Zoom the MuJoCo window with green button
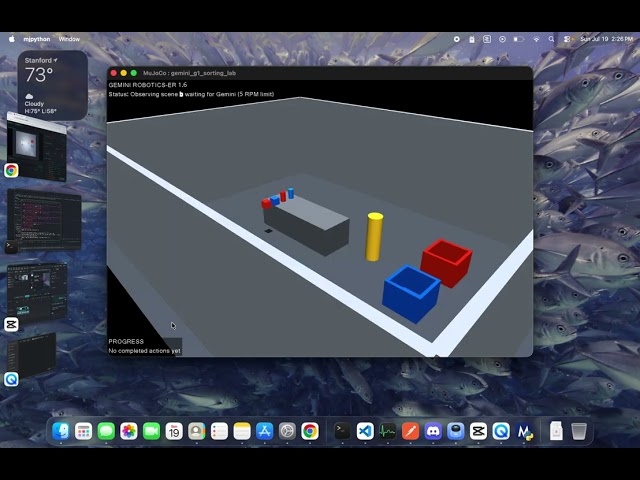 133,73
